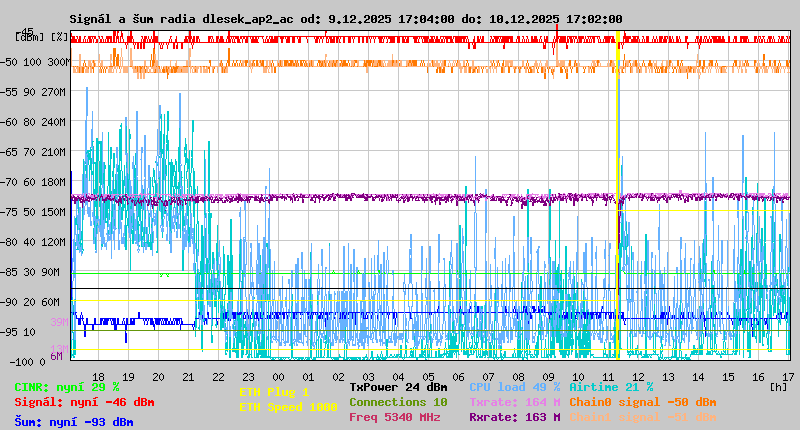This screenshot has width=800, height=430.
Task: Click the Txrate 164 M legend label
Action: (x=514, y=402)
